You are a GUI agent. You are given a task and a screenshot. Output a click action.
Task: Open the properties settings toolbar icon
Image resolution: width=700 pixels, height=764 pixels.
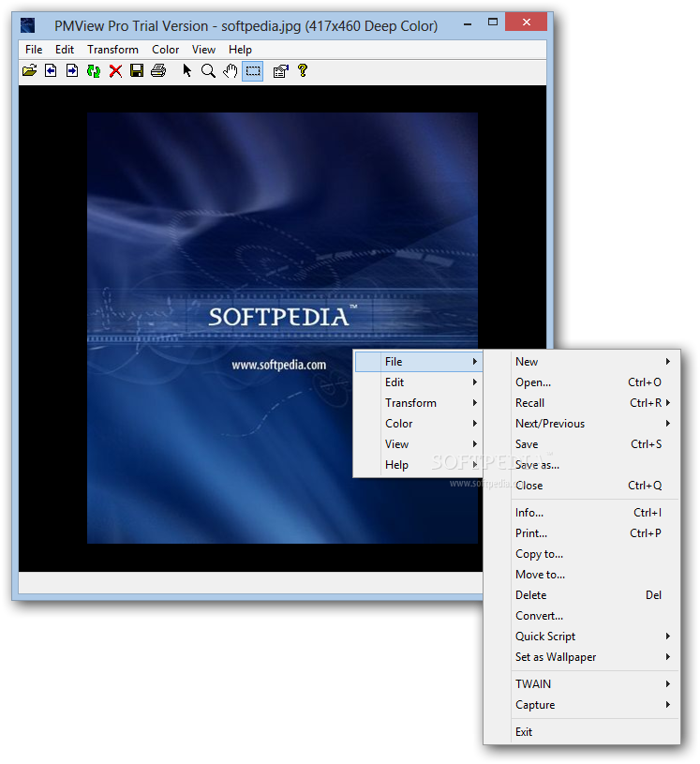[280, 71]
